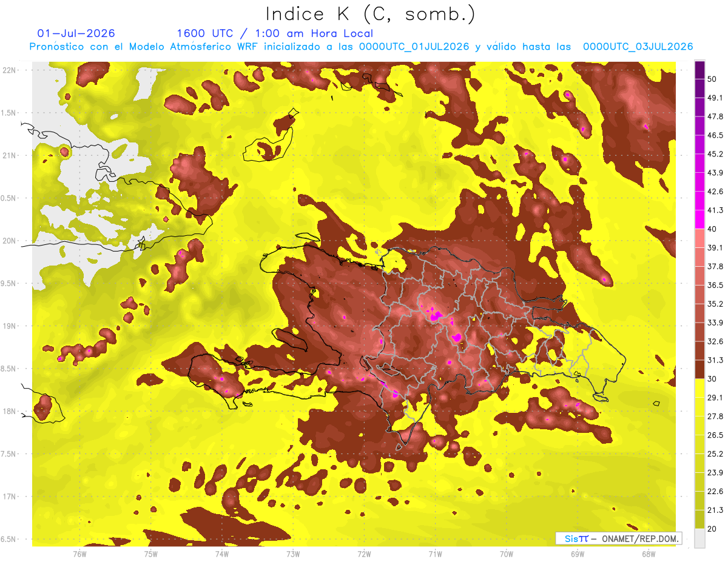This screenshot has width=728, height=562.
Task: Click the '22.6' colorbar value
Action: coord(715,492)
